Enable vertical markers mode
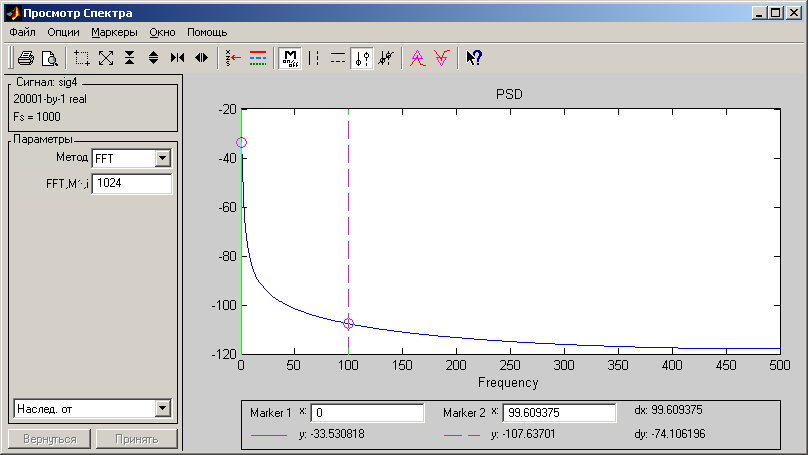808x455 pixels. point(315,58)
